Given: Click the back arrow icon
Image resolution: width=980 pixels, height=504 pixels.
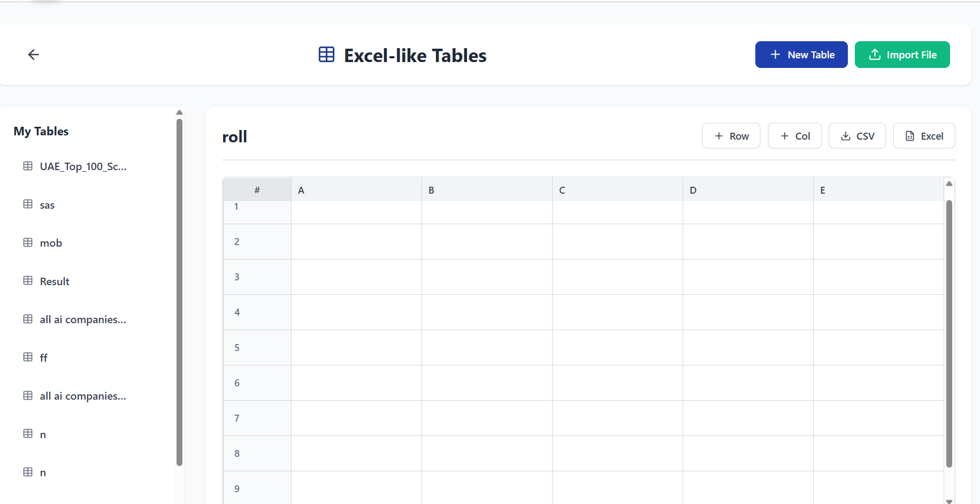Looking at the screenshot, I should tap(34, 55).
